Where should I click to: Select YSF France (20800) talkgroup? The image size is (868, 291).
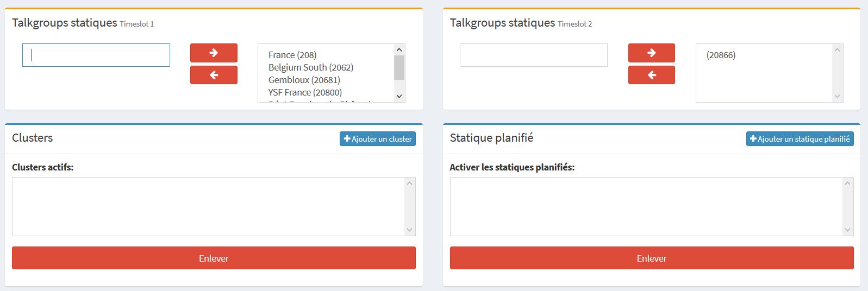(x=305, y=92)
